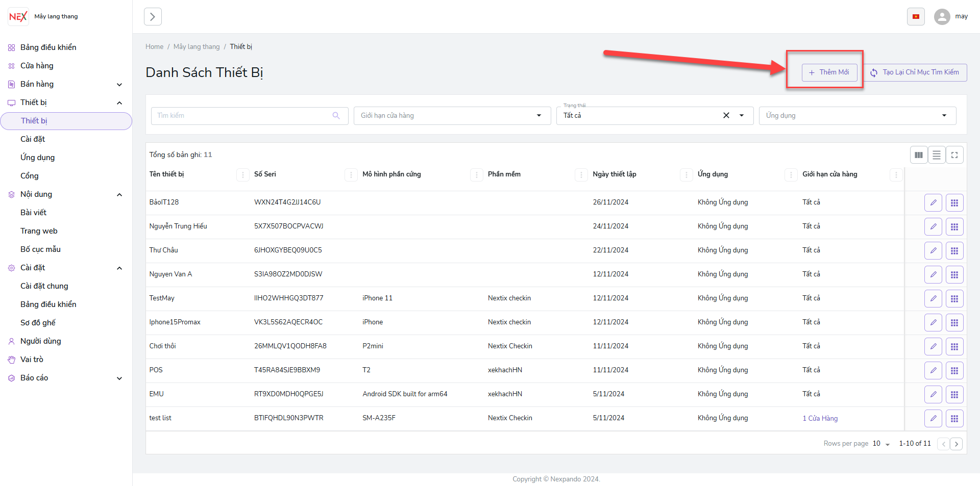980x486 pixels.
Task: Open the user avatar profile icon
Action: 942,17
